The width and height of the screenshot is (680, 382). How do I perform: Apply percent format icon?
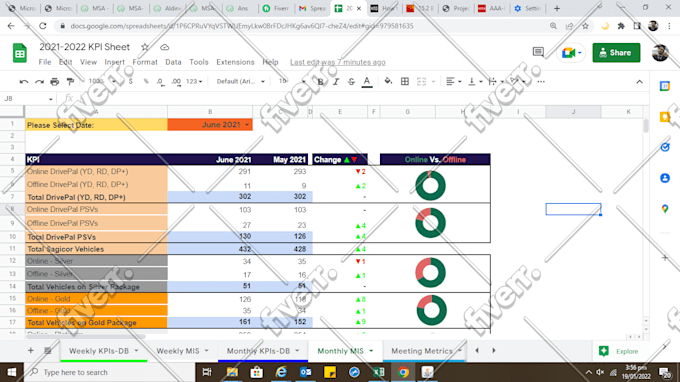tap(146, 82)
